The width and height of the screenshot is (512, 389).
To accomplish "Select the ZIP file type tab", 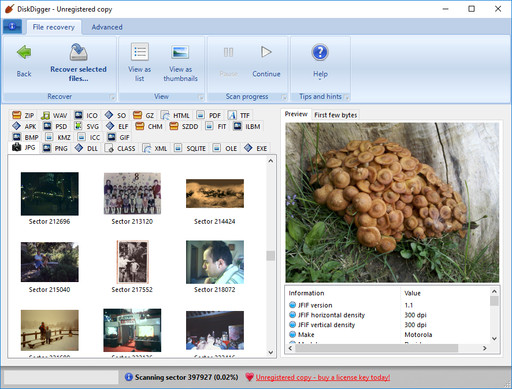I will (23, 115).
